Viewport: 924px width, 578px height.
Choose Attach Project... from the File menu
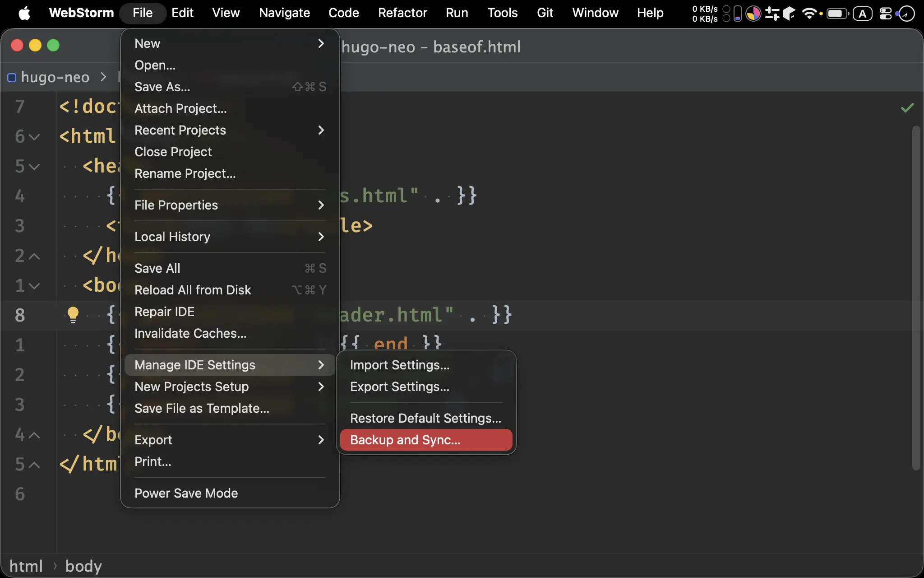point(230,108)
